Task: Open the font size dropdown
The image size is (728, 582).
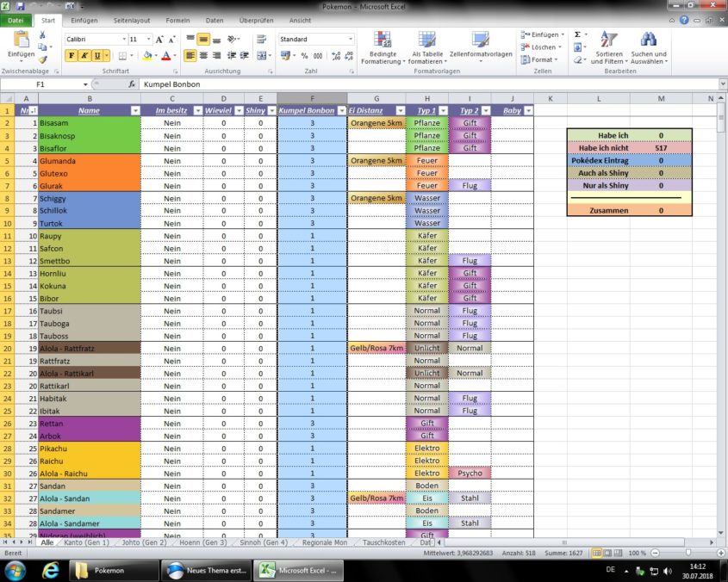Action: [x=148, y=40]
